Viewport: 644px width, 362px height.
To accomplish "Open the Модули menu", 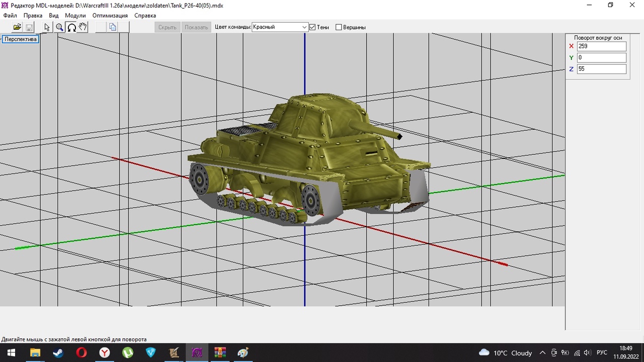I will point(75,16).
